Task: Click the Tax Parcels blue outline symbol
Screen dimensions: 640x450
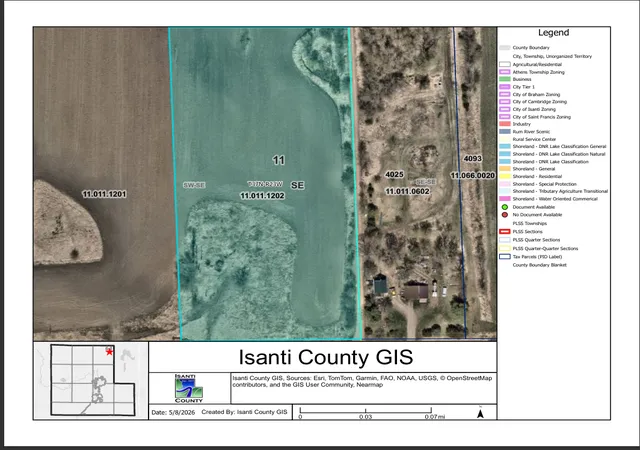Action: pos(505,256)
